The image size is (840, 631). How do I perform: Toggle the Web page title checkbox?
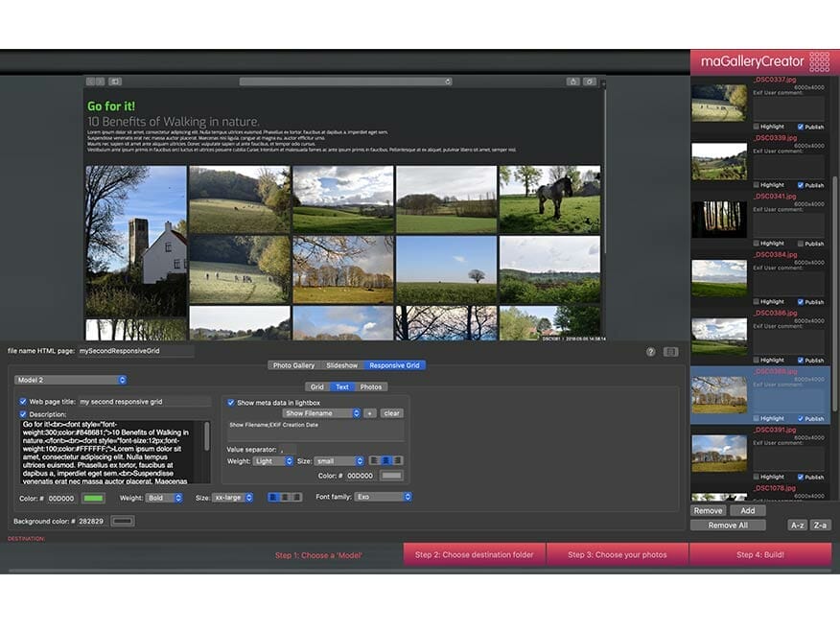click(x=23, y=402)
